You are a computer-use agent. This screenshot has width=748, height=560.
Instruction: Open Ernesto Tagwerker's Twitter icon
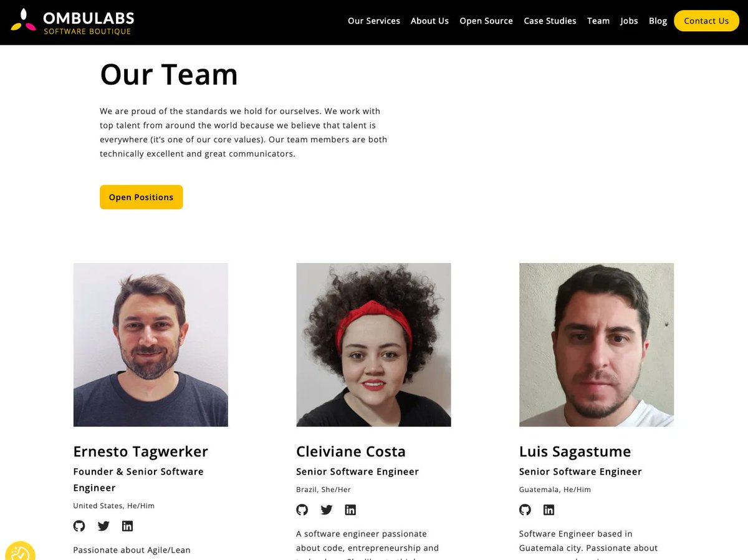(103, 526)
